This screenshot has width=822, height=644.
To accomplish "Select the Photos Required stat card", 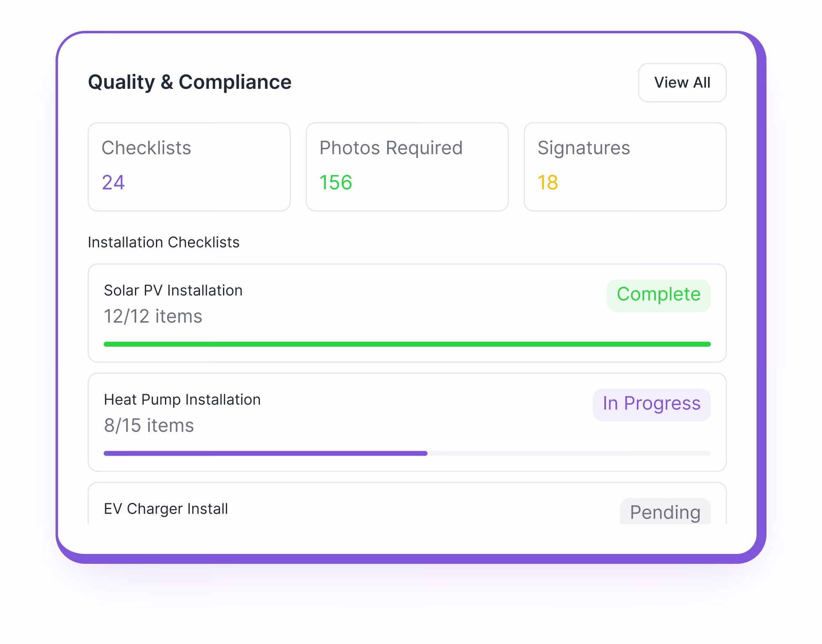I will (406, 167).
